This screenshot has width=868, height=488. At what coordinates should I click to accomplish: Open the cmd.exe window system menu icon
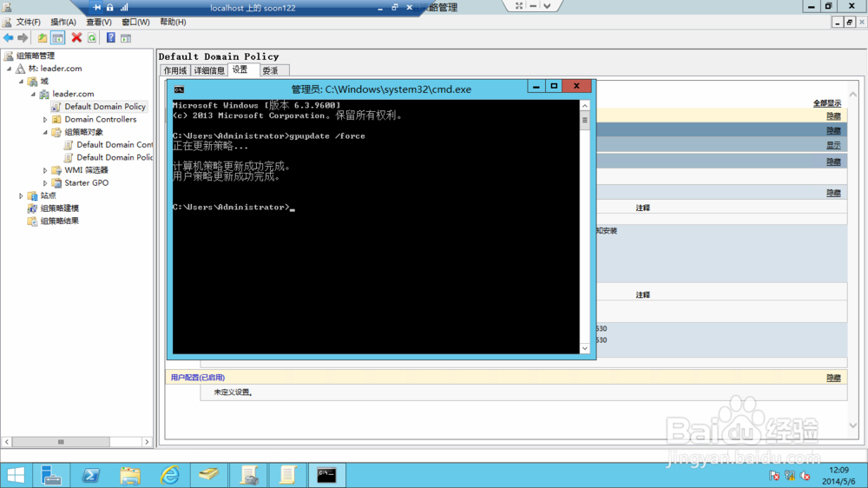(x=179, y=89)
